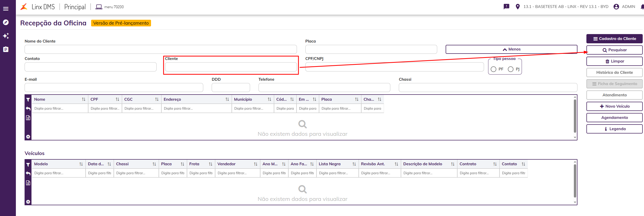
Task: Open the sparkle stars sidebar icon
Action: [6, 36]
